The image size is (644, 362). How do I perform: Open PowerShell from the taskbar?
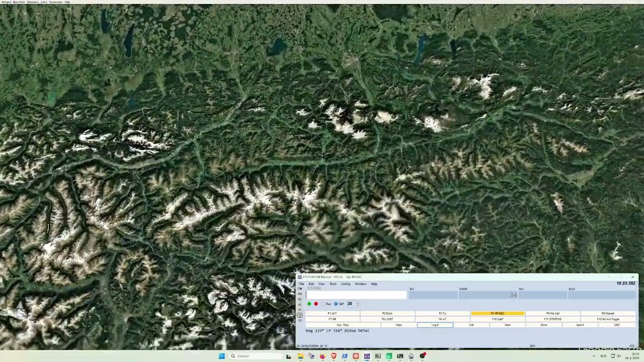[345, 356]
